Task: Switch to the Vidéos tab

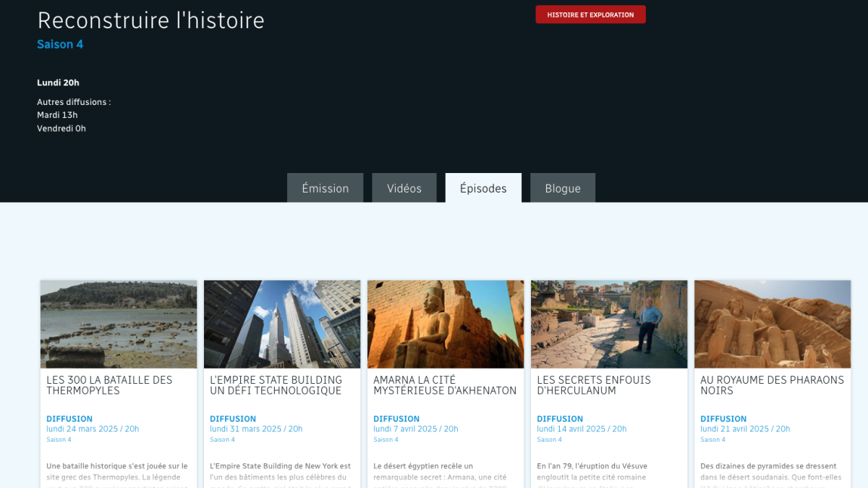Action: tap(404, 188)
